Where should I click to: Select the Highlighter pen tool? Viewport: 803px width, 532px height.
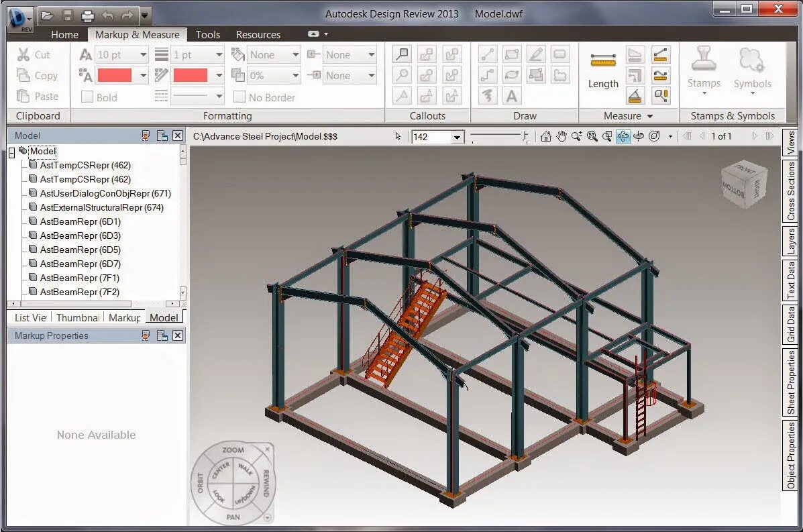click(x=536, y=54)
